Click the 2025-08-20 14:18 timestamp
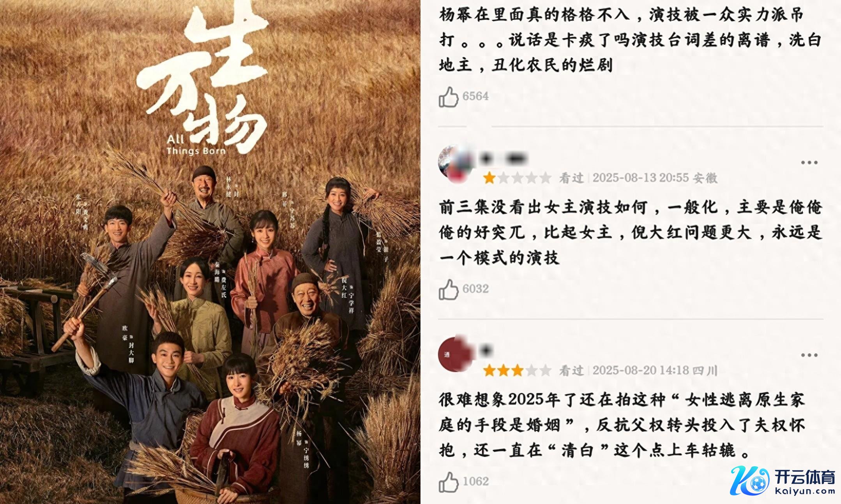 [x=641, y=370]
